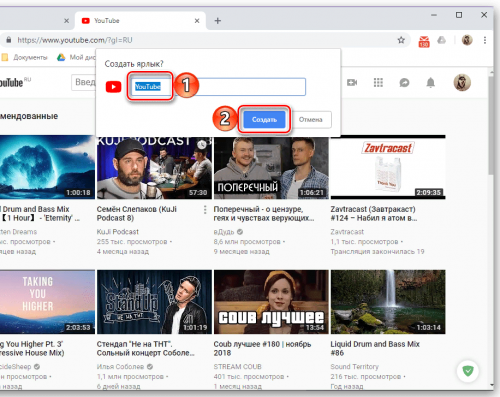This screenshot has height=397, width=500.
Task: Click the create video camera icon
Action: tap(352, 82)
